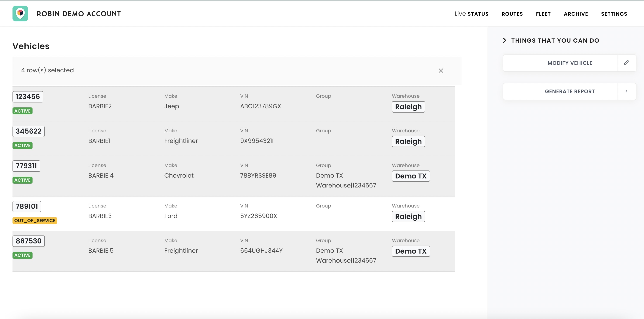Screen dimensions: 644x319
Task: Click the ACTIVE badge under 345622
Action: (22, 145)
